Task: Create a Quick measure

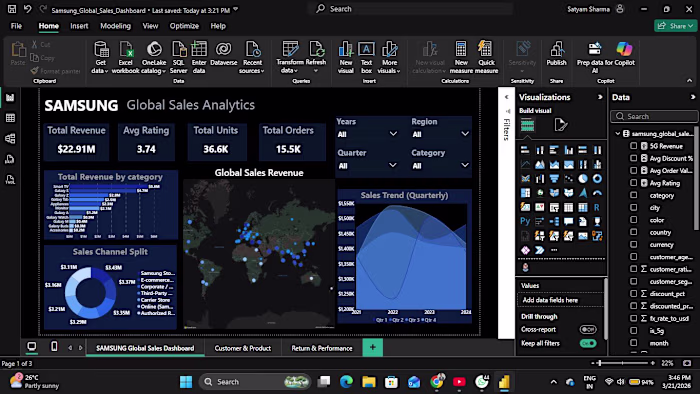Action: click(x=486, y=57)
